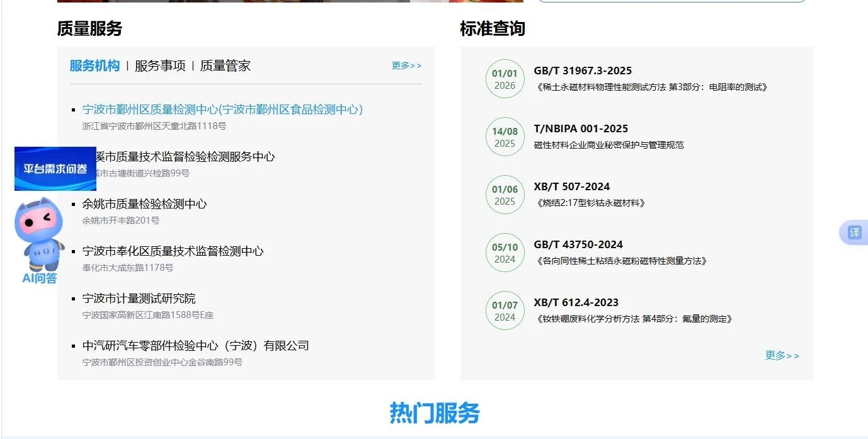Click the 14/08 2025 date circle
Viewport: 868px width, 439px height.
[x=505, y=137]
